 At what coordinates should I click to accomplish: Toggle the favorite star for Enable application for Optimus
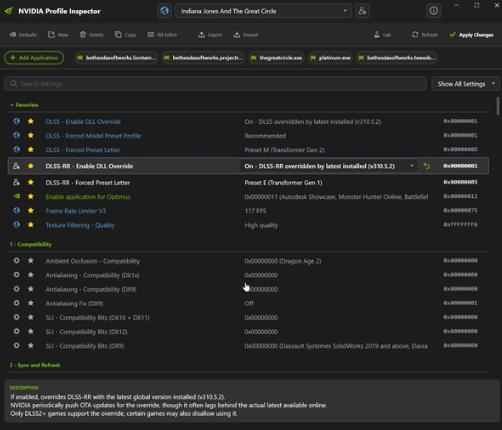point(31,196)
